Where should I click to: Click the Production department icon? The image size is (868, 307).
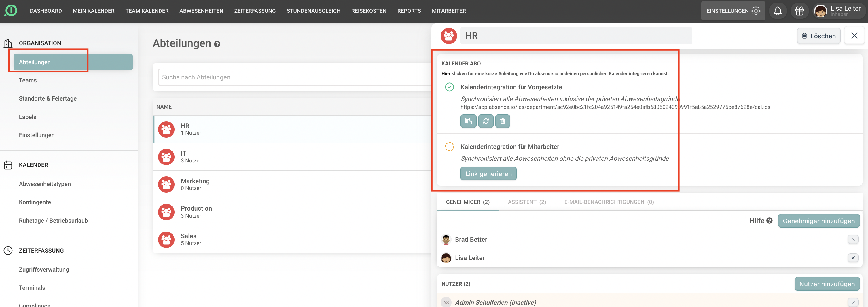point(166,212)
